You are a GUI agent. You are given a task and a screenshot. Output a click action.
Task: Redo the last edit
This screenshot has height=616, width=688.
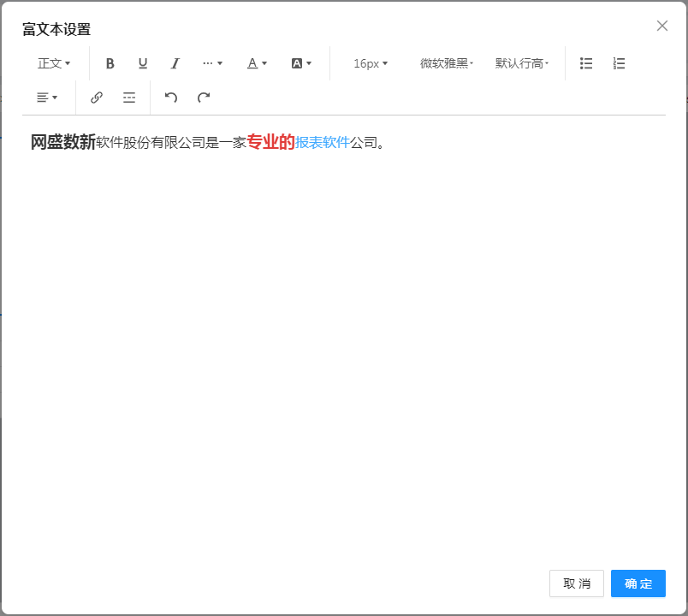point(204,98)
